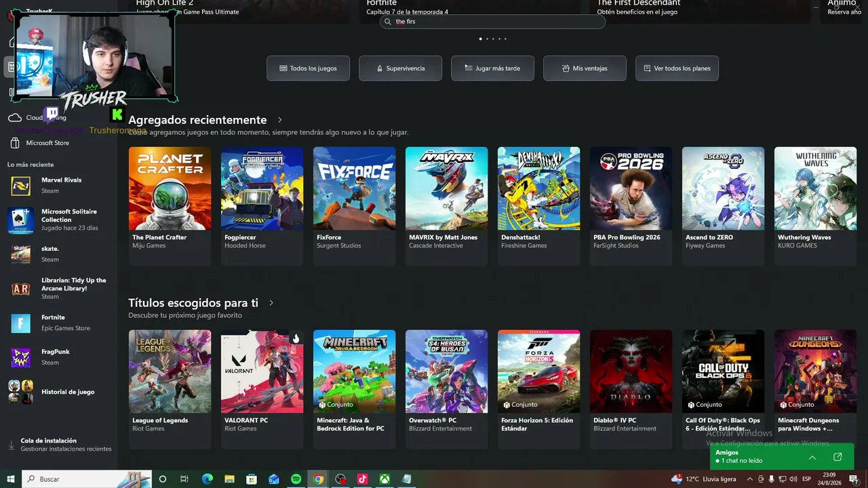Image resolution: width=868 pixels, height=488 pixels.
Task: Open the League of Legends card
Action: pos(170,389)
